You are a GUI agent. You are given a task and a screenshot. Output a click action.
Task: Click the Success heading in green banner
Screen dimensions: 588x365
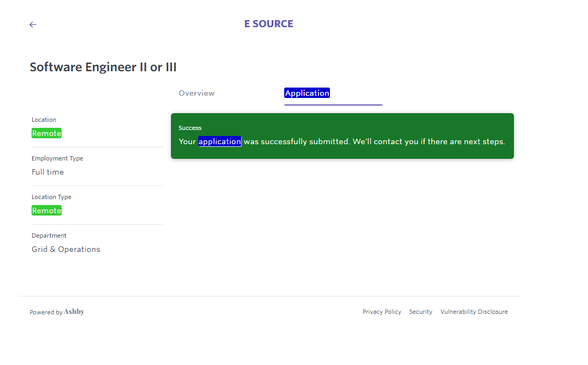(190, 128)
